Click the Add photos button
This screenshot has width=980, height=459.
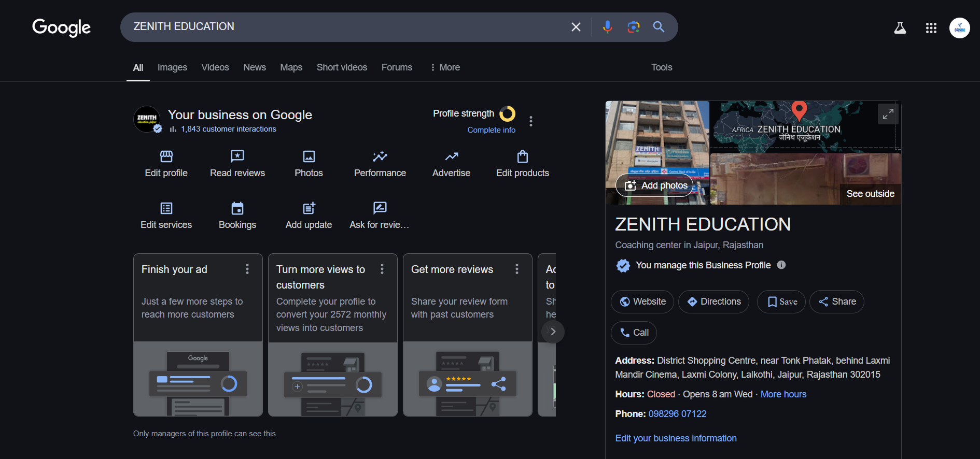654,185
